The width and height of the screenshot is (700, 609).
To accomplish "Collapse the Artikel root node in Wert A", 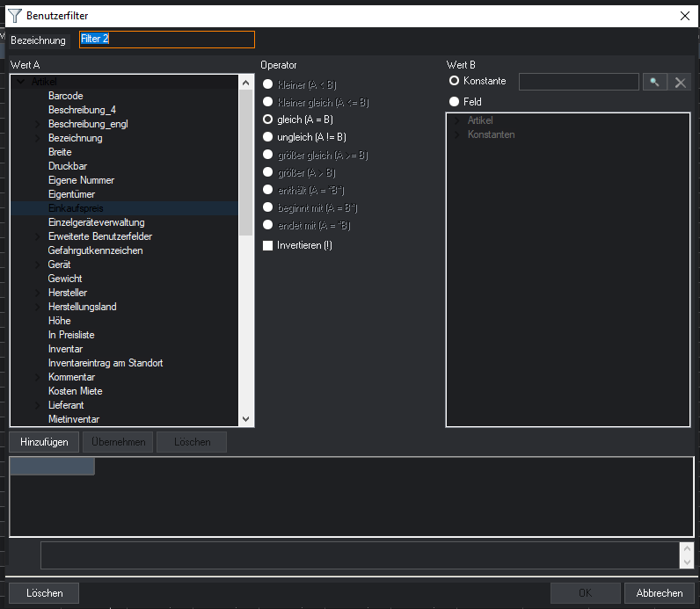I will click(20, 82).
